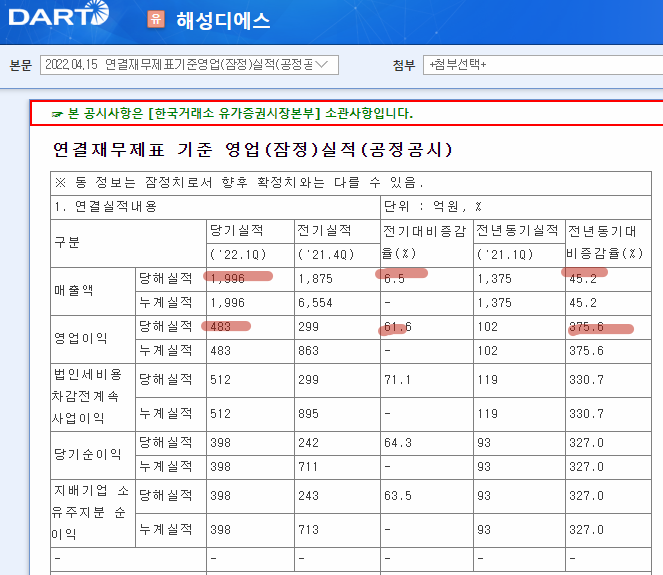The width and height of the screenshot is (663, 575).
Task: Click the 243 controlling interest prior-quarter value
Action: click(x=308, y=496)
